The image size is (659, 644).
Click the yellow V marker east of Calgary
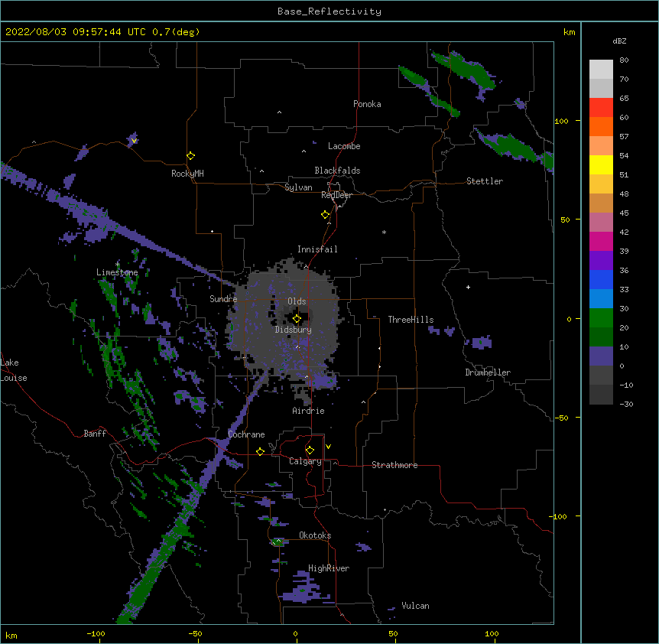click(x=328, y=447)
